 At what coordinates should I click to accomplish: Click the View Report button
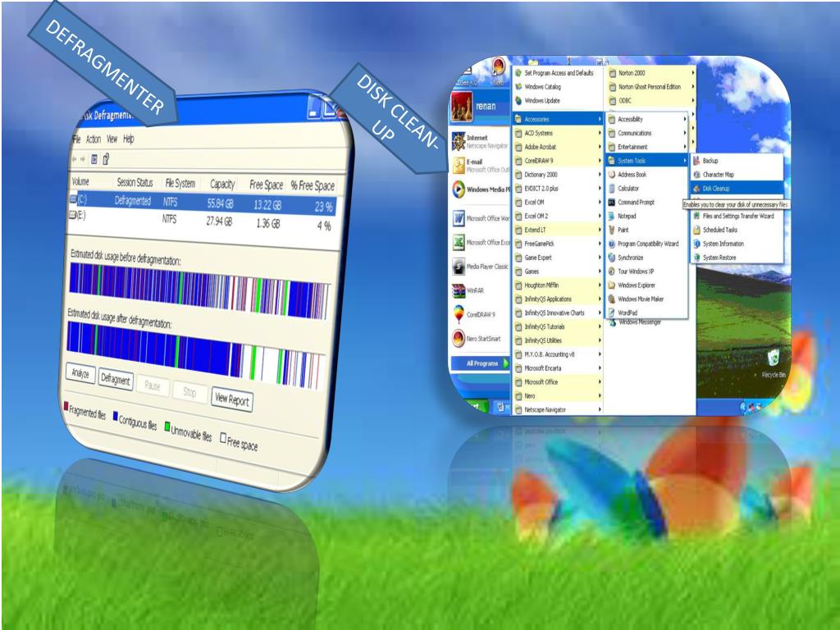pos(232,399)
